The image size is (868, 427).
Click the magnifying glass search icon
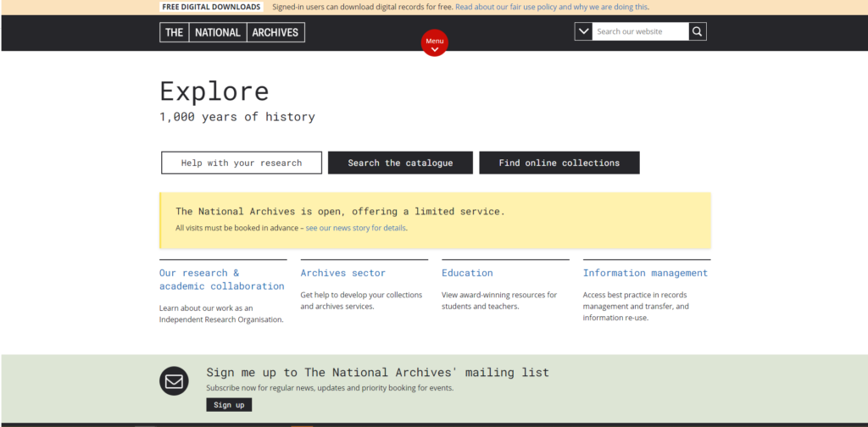(698, 31)
